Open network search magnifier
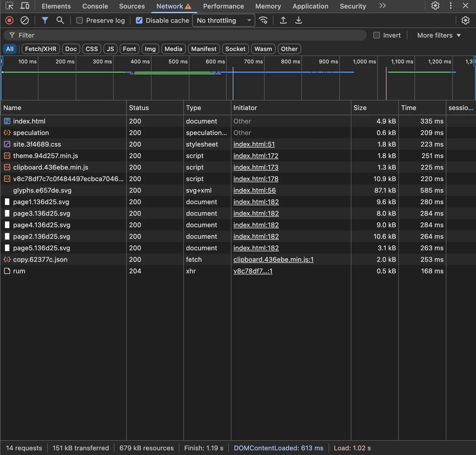This screenshot has width=476, height=455. point(60,20)
